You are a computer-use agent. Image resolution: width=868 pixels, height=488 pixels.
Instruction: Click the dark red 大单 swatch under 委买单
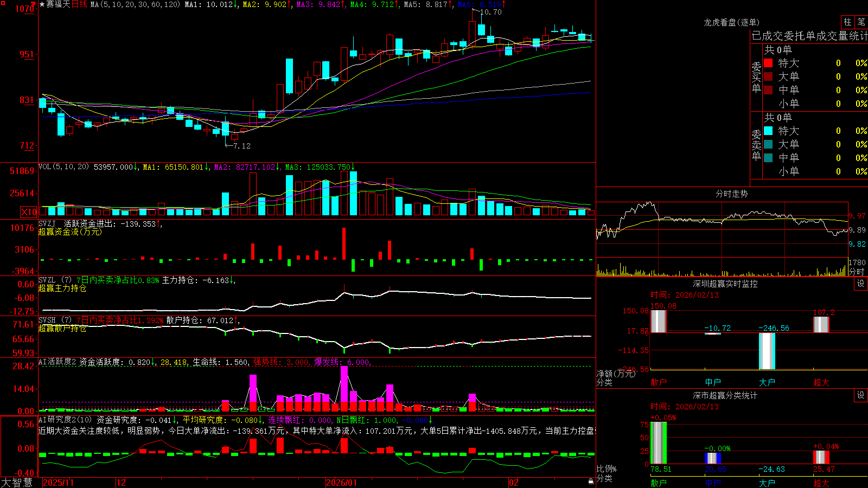[x=768, y=76]
